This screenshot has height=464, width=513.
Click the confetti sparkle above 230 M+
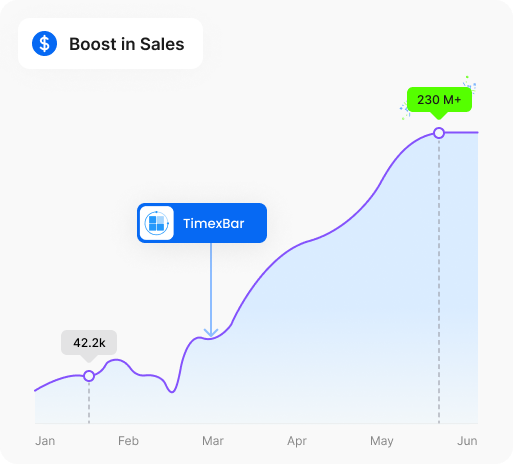click(469, 84)
